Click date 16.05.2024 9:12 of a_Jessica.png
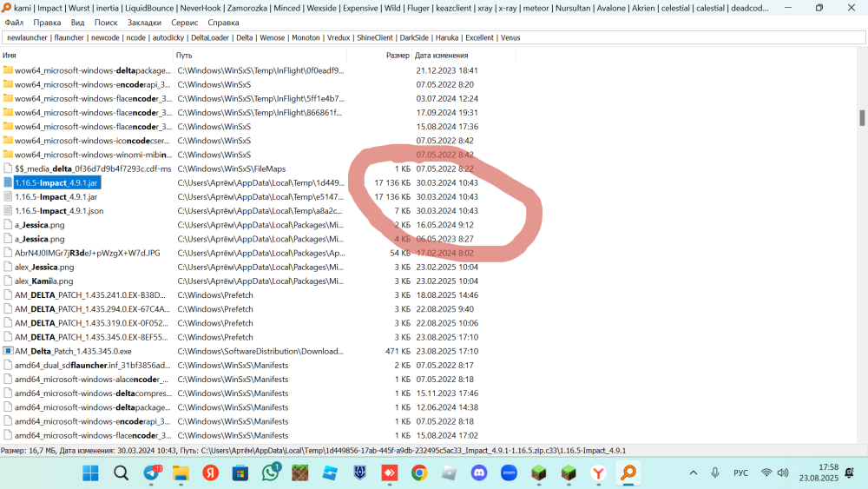 (x=444, y=225)
